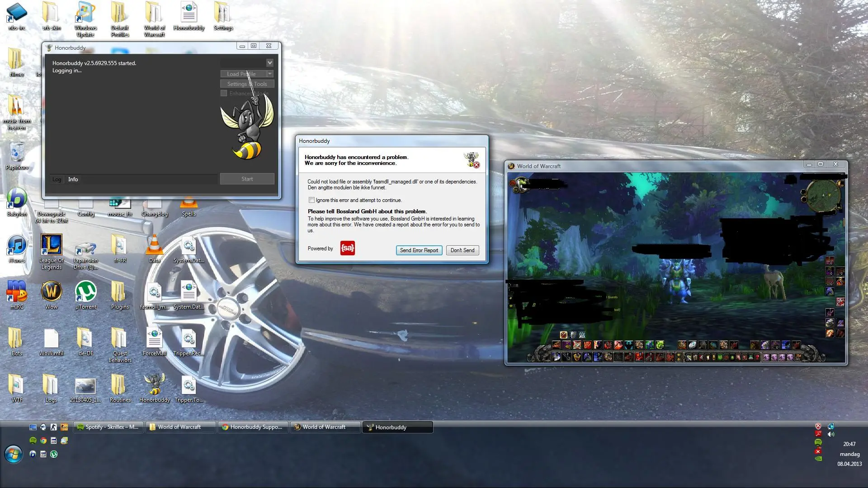Select Tripper.To... desktop file
This screenshot has width=868, height=488.
pyautogui.click(x=189, y=388)
